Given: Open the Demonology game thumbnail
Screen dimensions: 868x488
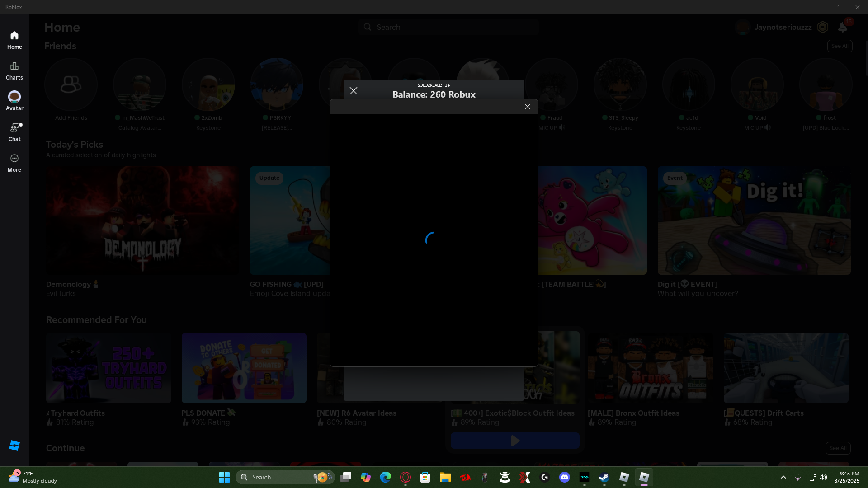Looking at the screenshot, I should (142, 221).
